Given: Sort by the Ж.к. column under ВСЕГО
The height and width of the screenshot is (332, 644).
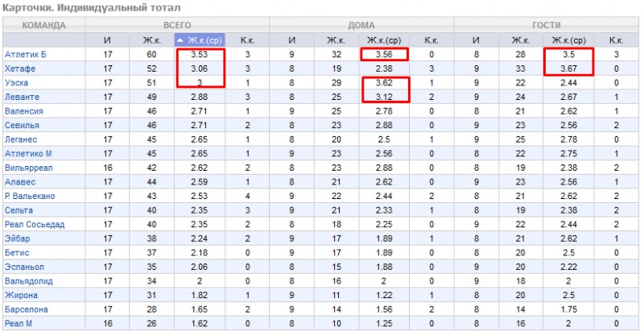Looking at the screenshot, I should point(152,40).
